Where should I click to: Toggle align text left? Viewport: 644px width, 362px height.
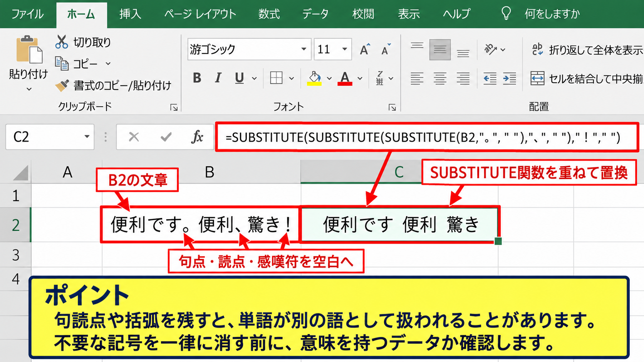[x=417, y=78]
